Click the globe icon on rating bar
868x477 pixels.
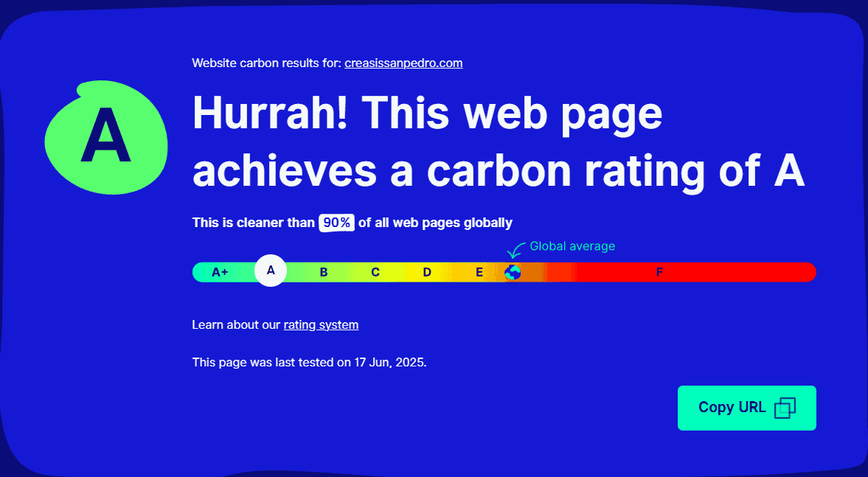point(513,272)
